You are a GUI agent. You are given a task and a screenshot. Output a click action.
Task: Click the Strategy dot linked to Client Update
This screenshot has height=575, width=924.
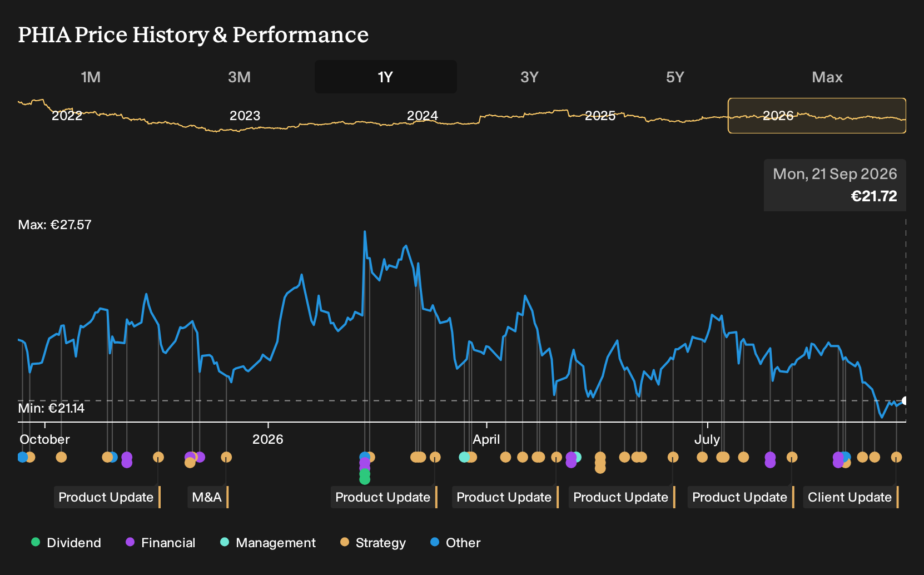(896, 457)
